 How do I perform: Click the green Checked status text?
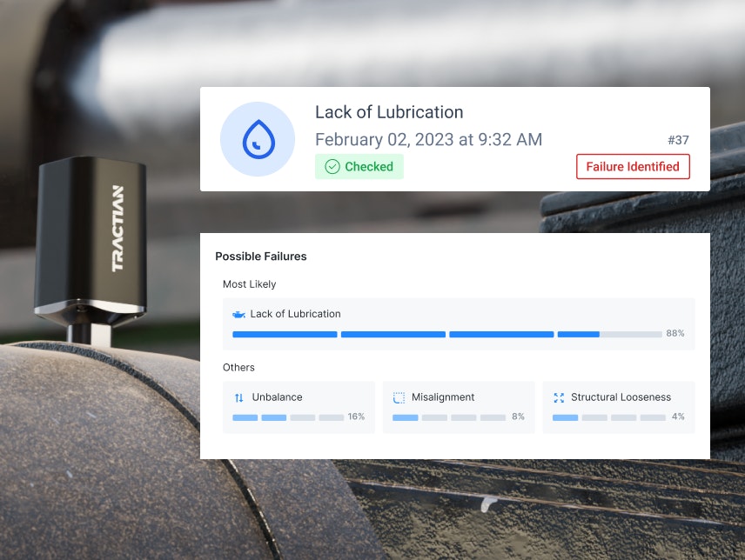(369, 167)
